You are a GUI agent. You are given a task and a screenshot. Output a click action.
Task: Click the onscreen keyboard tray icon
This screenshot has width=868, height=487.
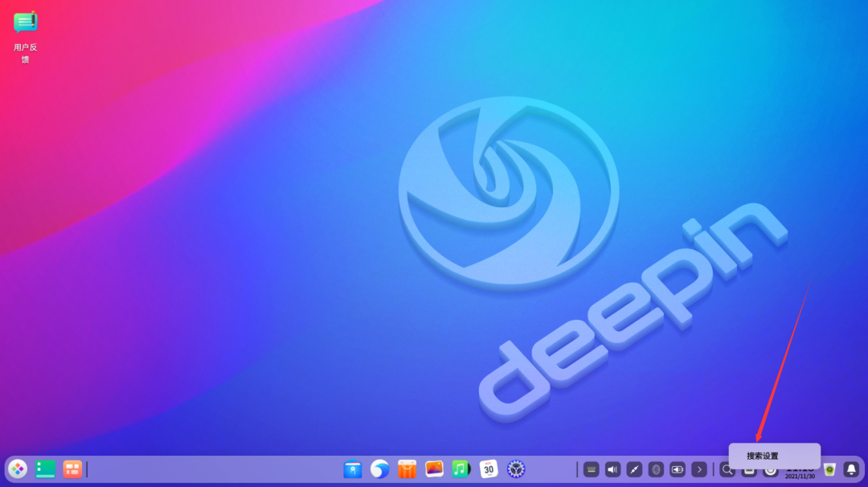coord(592,470)
